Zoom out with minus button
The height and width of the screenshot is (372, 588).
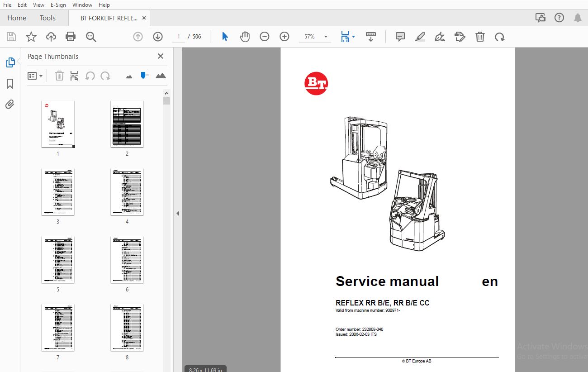point(265,37)
